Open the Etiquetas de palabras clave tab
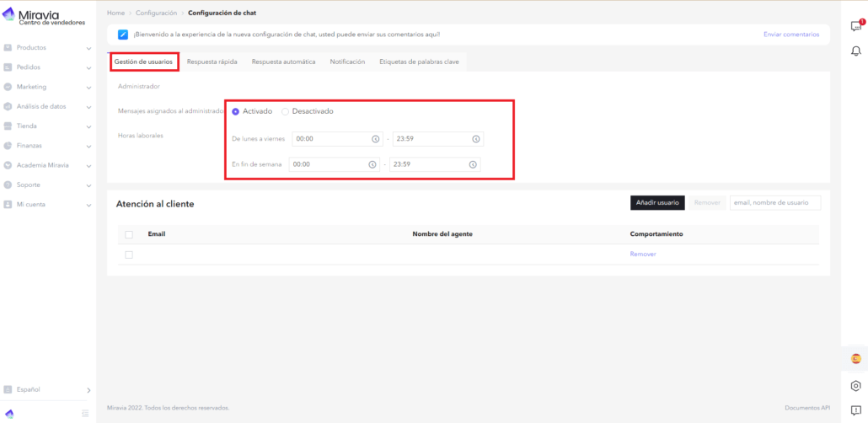 pos(419,62)
